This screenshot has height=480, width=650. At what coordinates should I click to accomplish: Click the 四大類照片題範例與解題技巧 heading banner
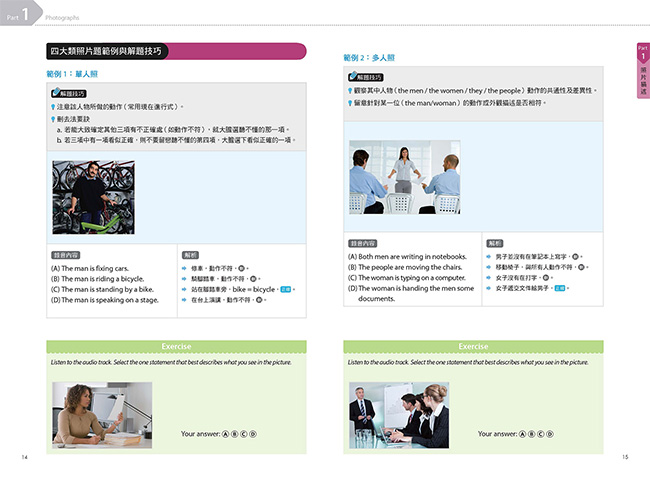[176, 51]
